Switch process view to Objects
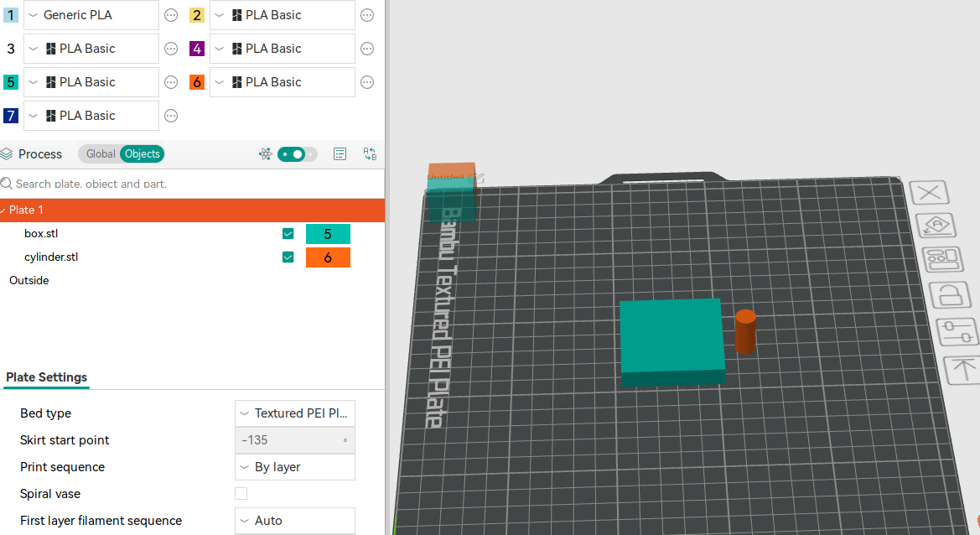The image size is (980, 535). pos(142,153)
